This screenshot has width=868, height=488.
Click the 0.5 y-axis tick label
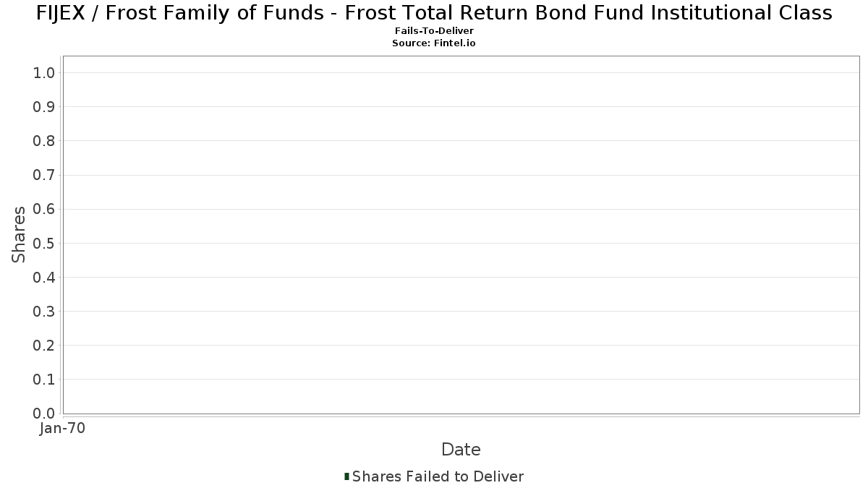(44, 243)
